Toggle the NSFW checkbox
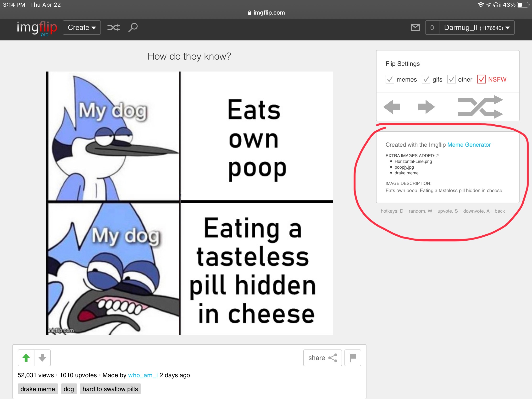Screen dimensions: 532x399 (x=481, y=79)
